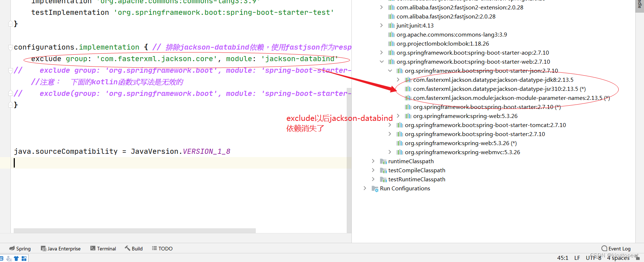The width and height of the screenshot is (644, 262).
Task: Toggle fold marker at configurations closing brace
Action: pyautogui.click(x=10, y=105)
